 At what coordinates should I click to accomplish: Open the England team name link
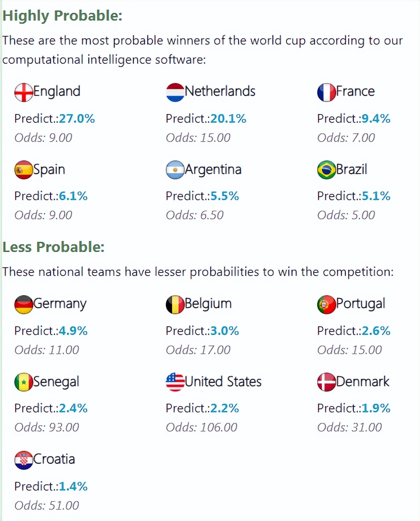click(x=57, y=91)
